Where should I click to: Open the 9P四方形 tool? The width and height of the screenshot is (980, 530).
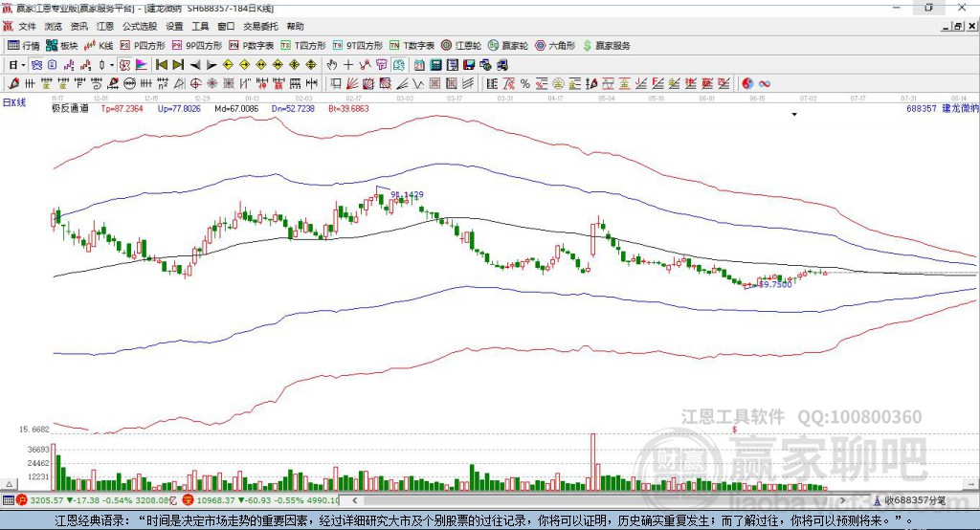(x=197, y=46)
